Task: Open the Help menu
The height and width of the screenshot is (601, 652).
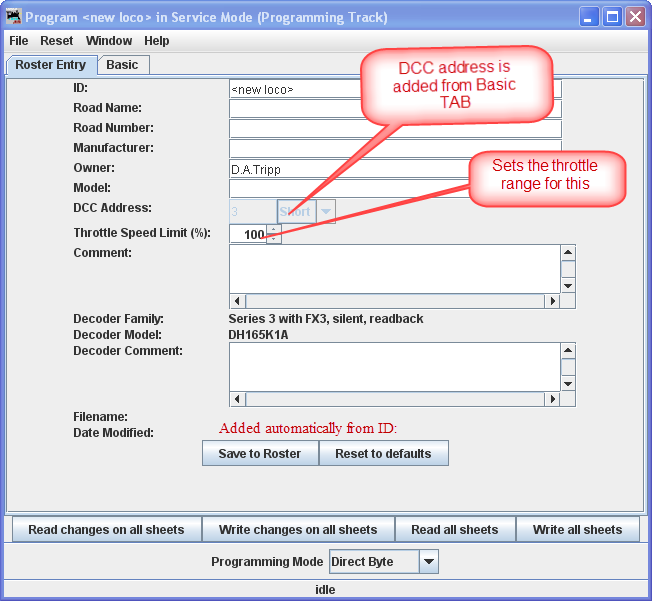Action: point(157,41)
